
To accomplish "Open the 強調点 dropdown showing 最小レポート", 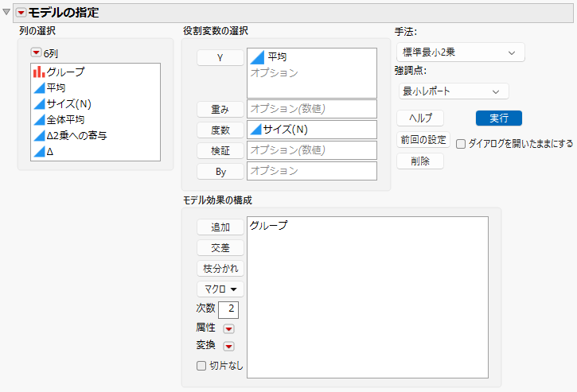I will (x=454, y=91).
